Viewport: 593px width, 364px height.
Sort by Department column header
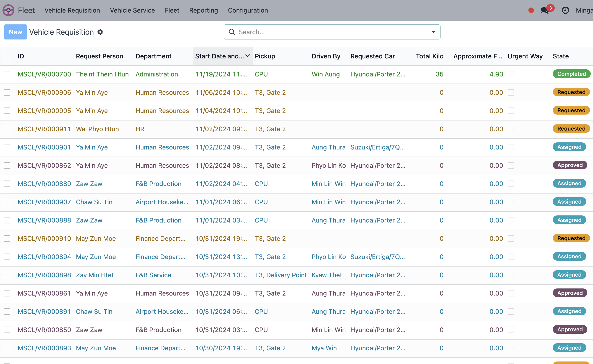153,56
